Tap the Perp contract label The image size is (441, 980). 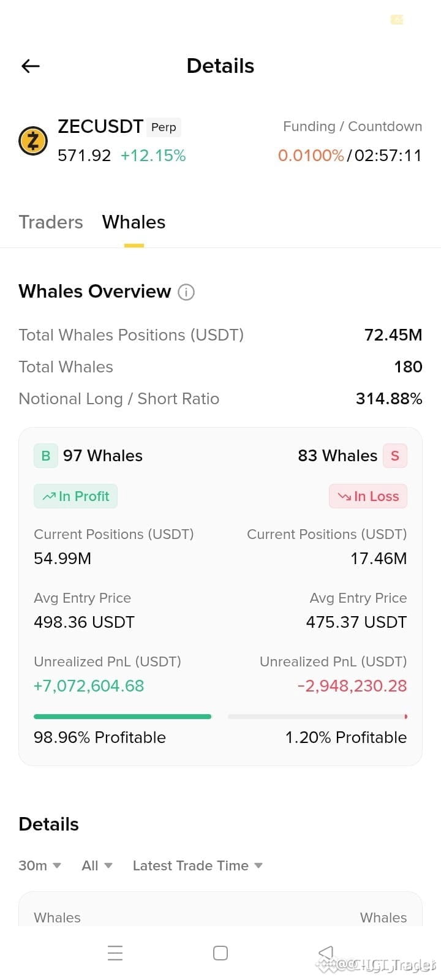(164, 127)
